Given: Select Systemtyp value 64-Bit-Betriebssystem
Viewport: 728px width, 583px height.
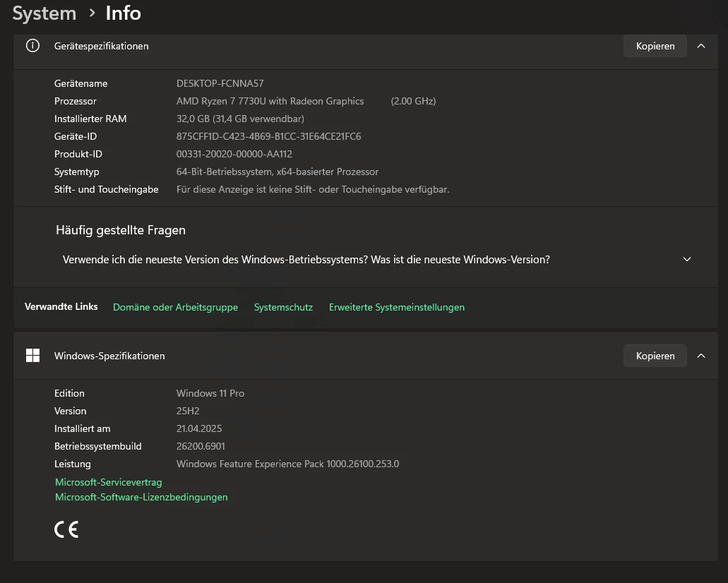Looking at the screenshot, I should tap(278, 172).
